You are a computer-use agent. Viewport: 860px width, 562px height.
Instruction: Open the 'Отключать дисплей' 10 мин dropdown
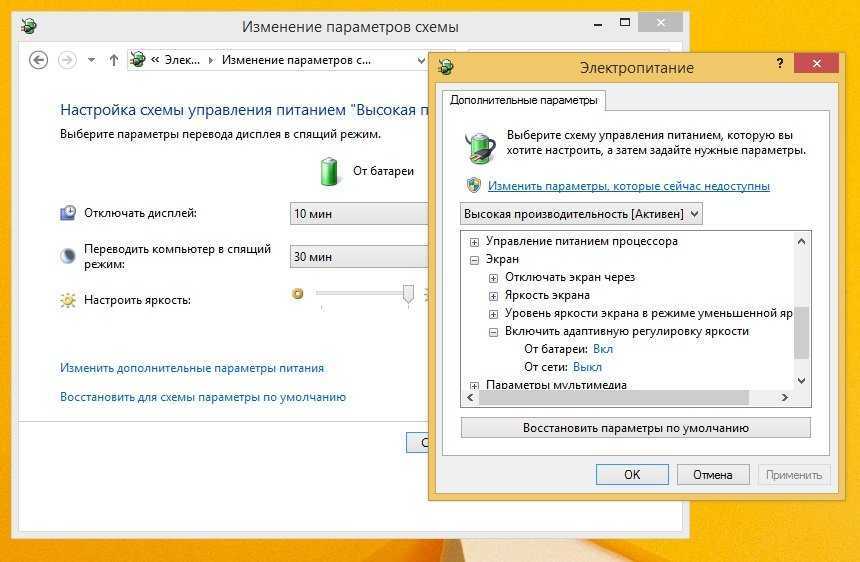[x=359, y=213]
